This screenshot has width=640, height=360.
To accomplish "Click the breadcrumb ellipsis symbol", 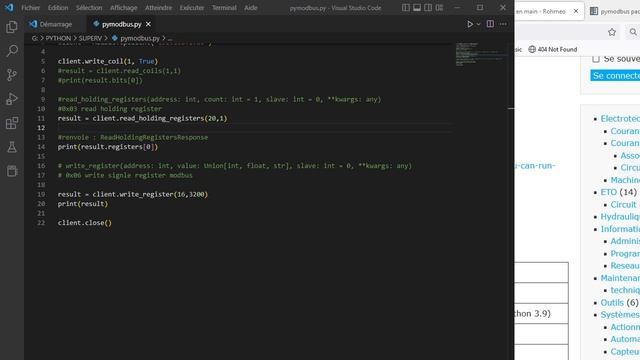I will coord(170,38).
